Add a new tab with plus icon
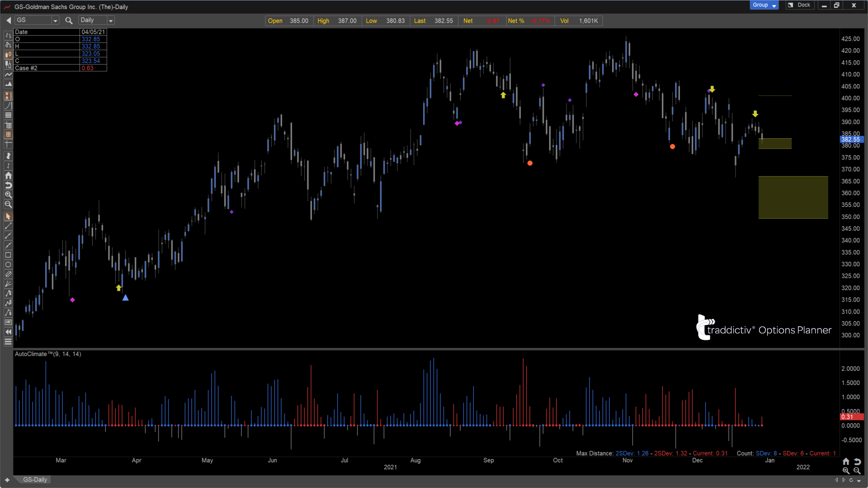The width and height of the screenshot is (868, 488). click(7, 480)
